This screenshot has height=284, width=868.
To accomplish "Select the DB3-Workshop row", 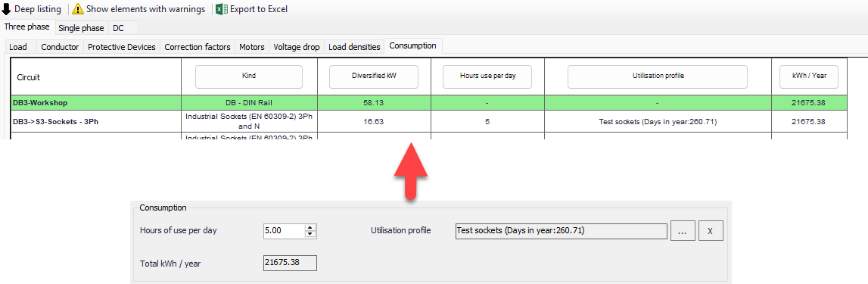I will [429, 102].
